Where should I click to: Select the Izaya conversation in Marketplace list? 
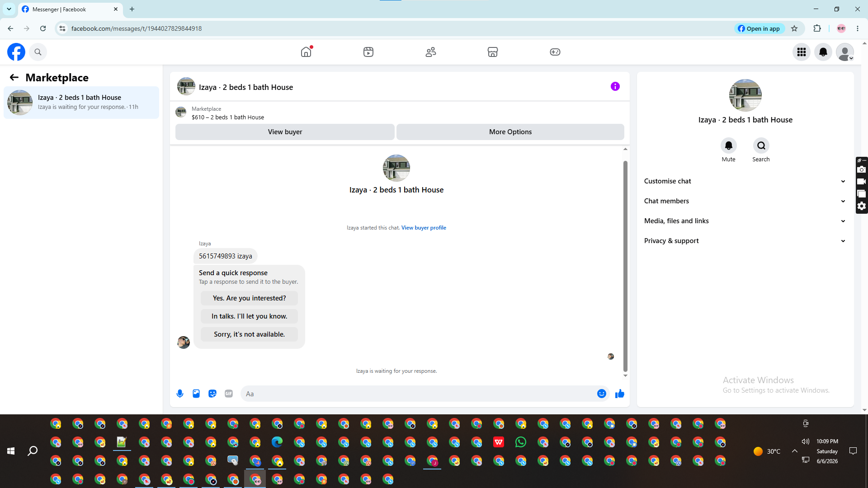(x=81, y=103)
